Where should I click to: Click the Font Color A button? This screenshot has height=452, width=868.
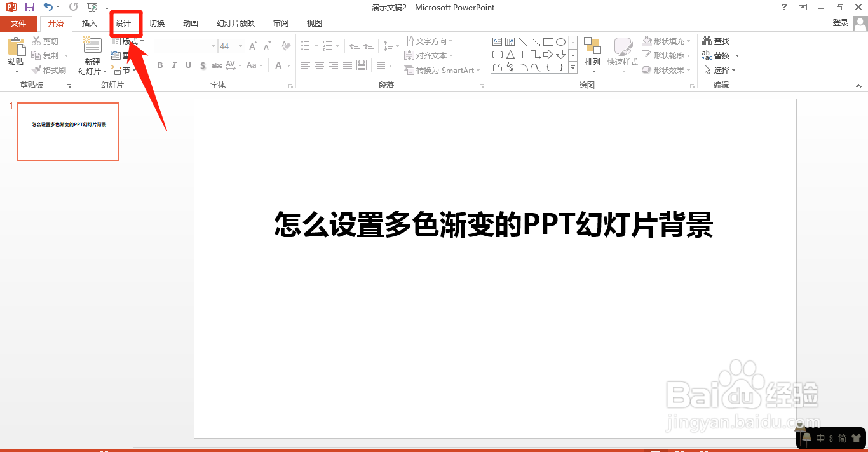coord(278,65)
